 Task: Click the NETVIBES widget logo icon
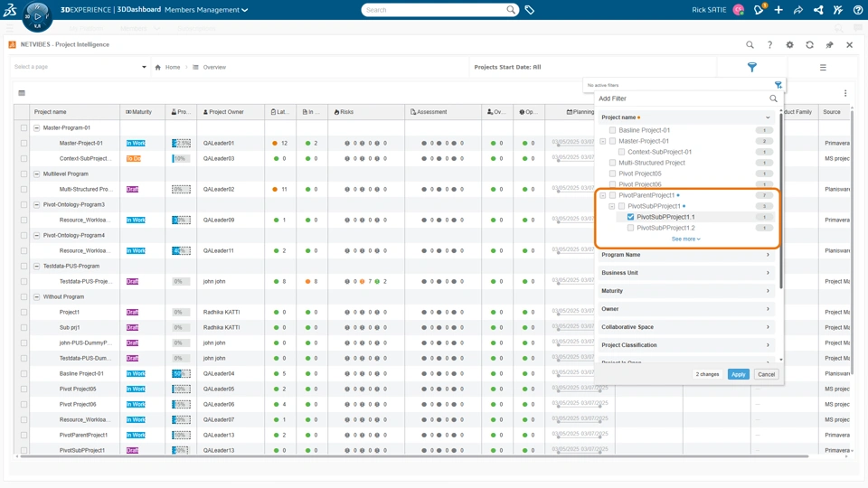click(x=12, y=45)
